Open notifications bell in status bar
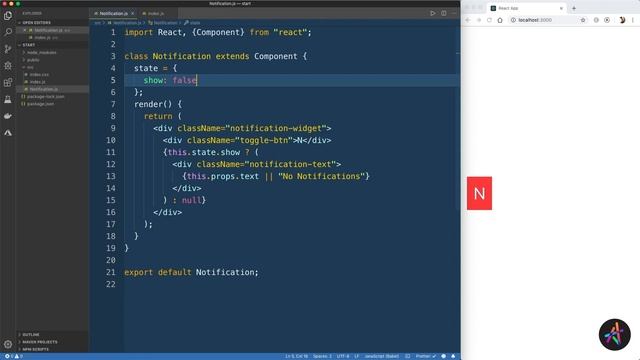This screenshot has height=360, width=640. 453,356
